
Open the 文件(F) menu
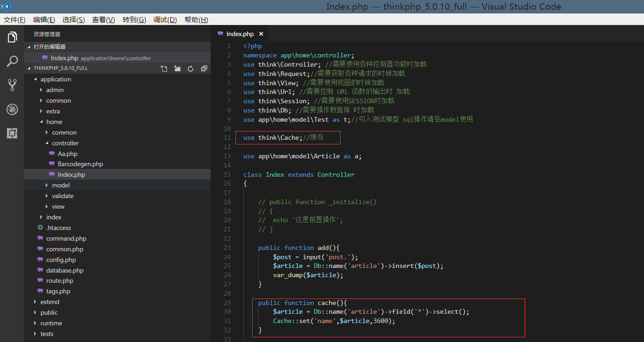tap(14, 19)
